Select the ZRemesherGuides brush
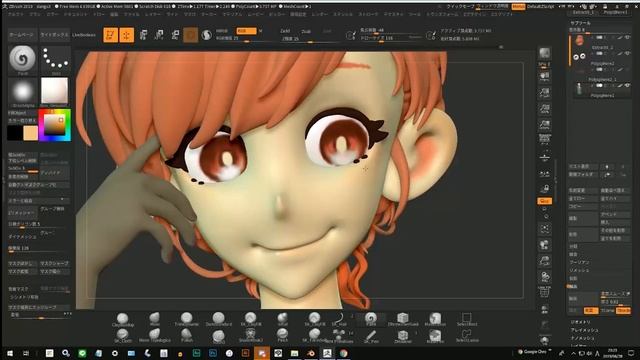Screen dimensions: 640x360 403,320
